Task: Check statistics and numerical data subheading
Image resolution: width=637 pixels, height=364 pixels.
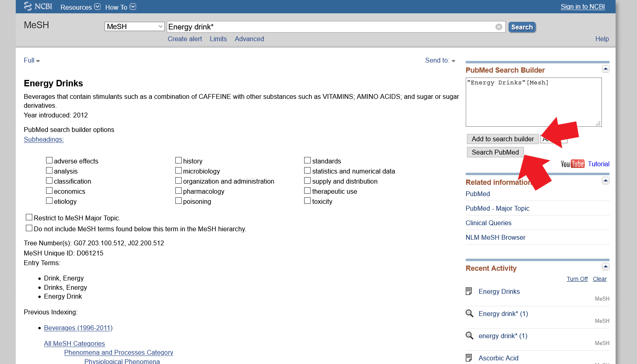Action: (307, 170)
